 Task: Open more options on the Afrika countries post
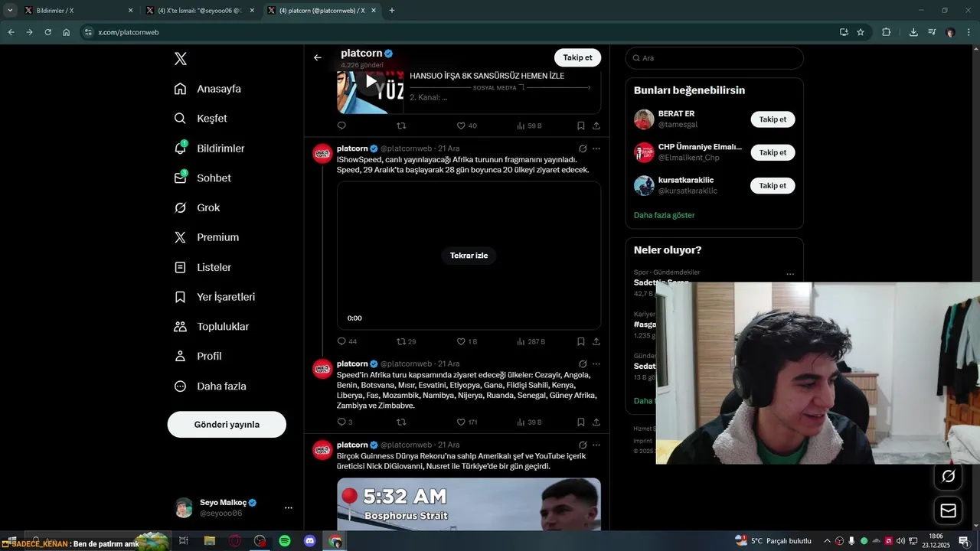point(596,364)
